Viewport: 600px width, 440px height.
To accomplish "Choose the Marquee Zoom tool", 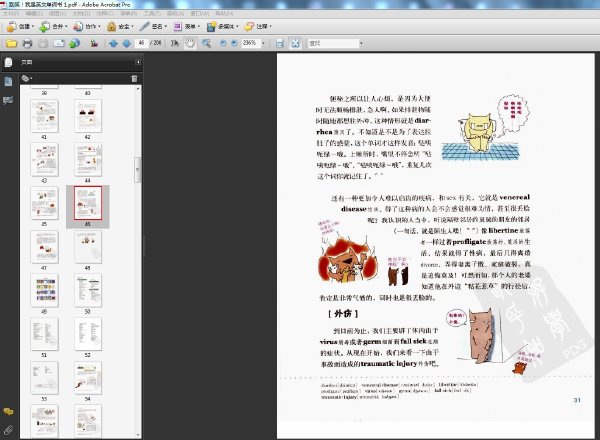I will [x=206, y=43].
